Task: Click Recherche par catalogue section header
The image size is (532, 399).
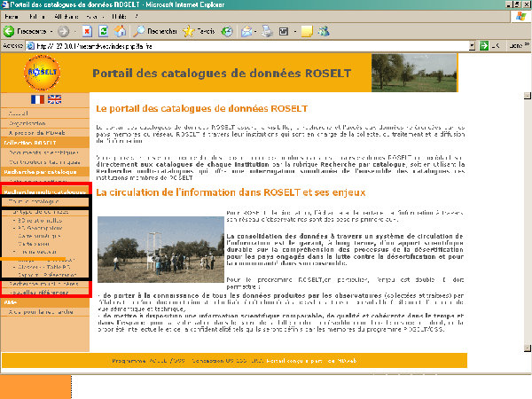Action: coord(45,172)
